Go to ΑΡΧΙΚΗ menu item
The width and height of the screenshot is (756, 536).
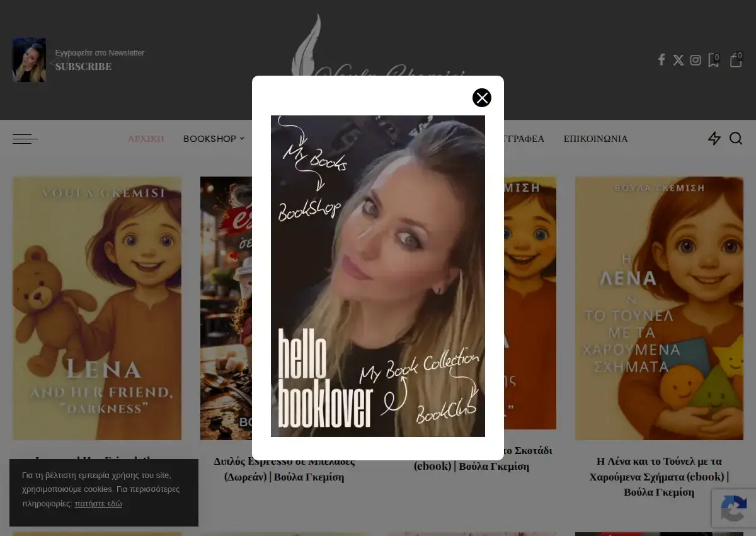(x=146, y=139)
